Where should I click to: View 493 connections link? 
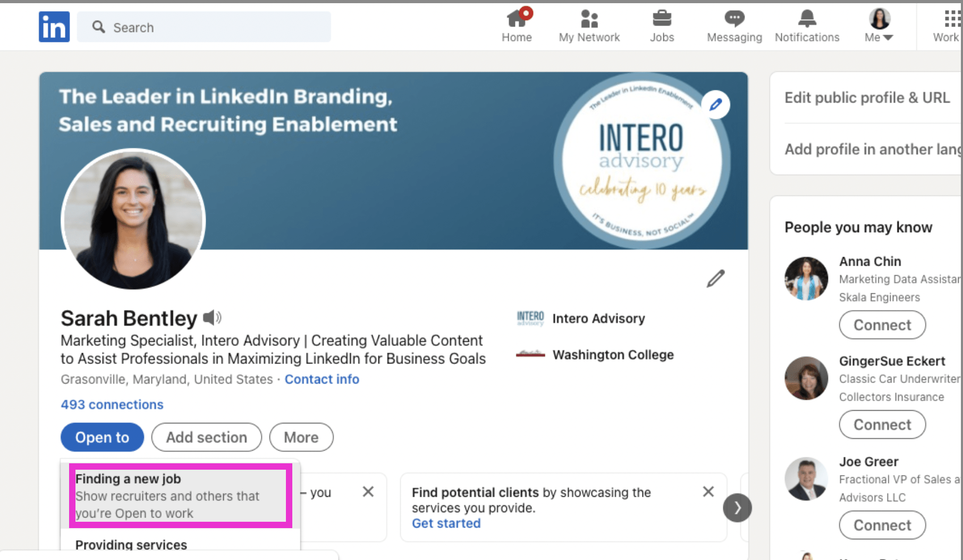pos(112,404)
